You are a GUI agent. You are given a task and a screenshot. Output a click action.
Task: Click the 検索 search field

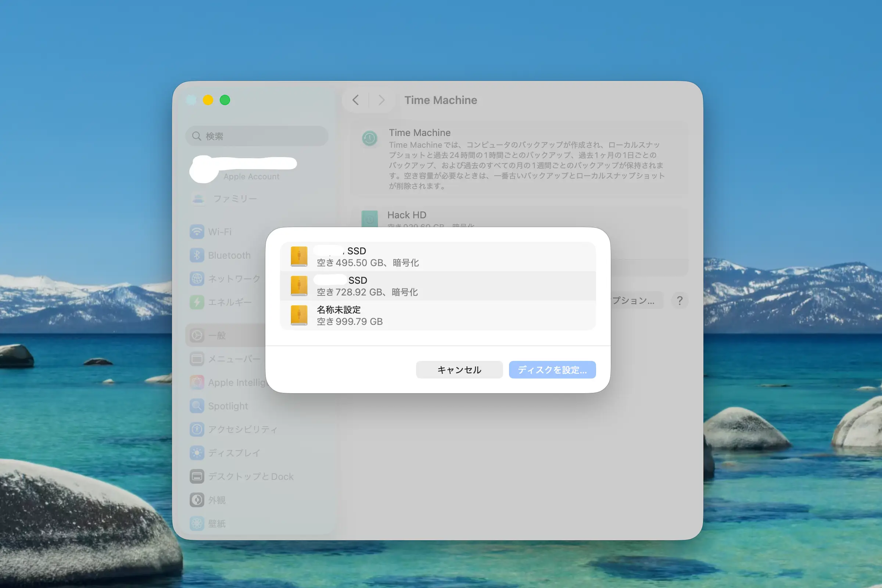click(x=257, y=136)
